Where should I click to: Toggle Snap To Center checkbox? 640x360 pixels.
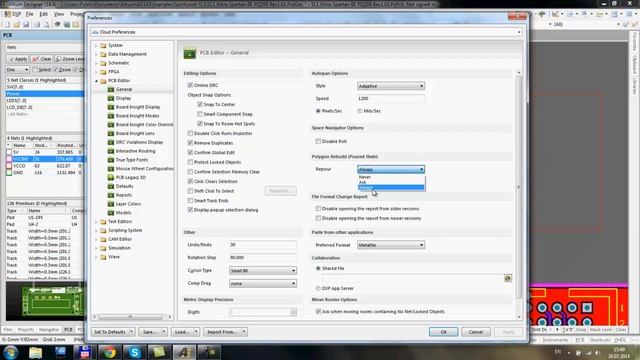click(x=200, y=104)
